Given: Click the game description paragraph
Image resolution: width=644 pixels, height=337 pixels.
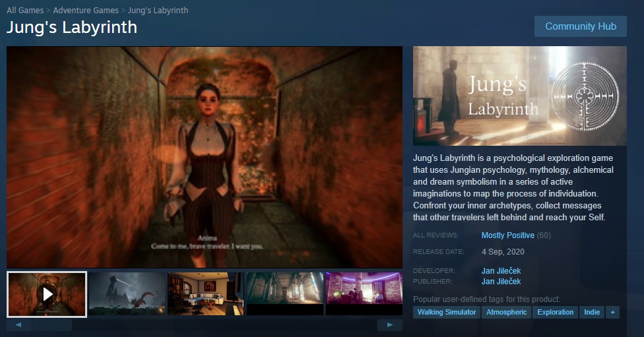Looking at the screenshot, I should [x=513, y=187].
